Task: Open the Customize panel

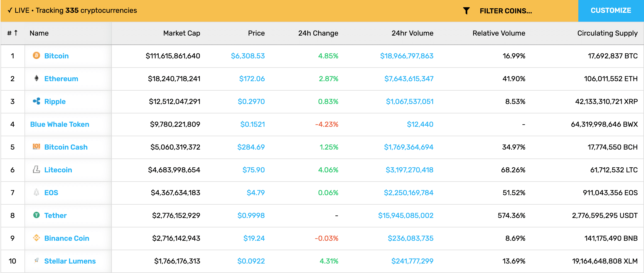Action: pos(611,11)
